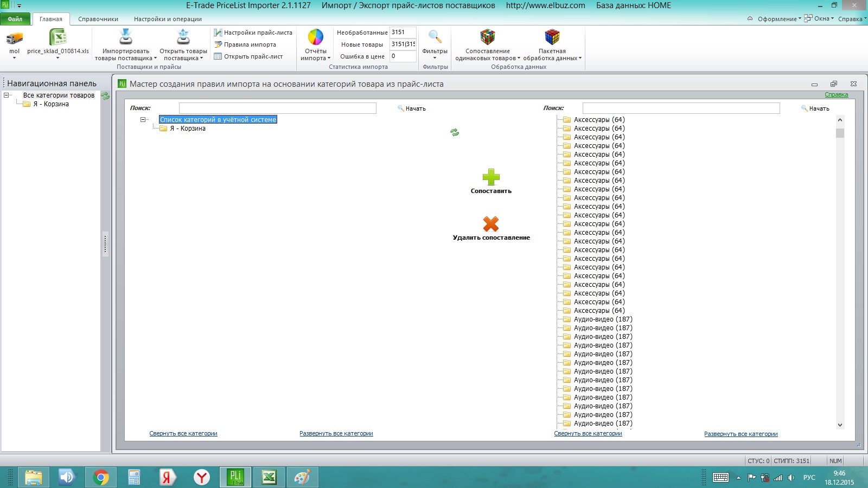Click the Справка link in wizard
Screen dimensions: 868x488
837,94
